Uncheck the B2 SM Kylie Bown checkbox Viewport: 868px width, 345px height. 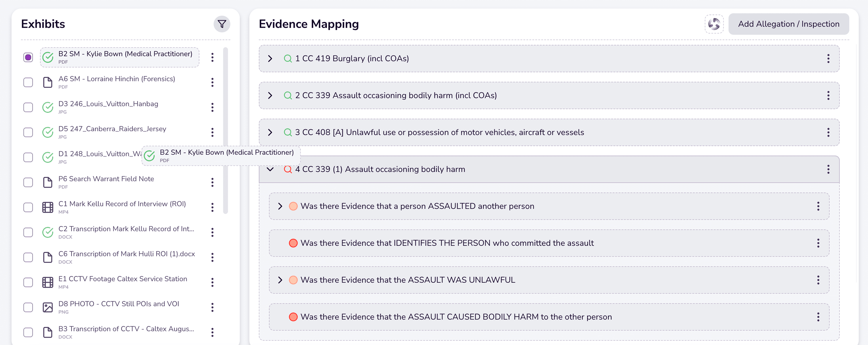click(28, 57)
